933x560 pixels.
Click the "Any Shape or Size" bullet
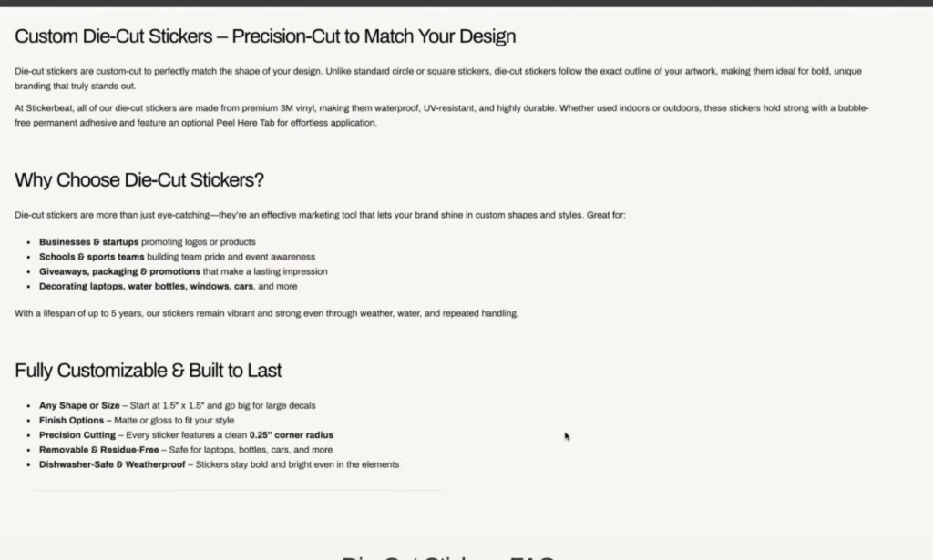click(x=79, y=405)
